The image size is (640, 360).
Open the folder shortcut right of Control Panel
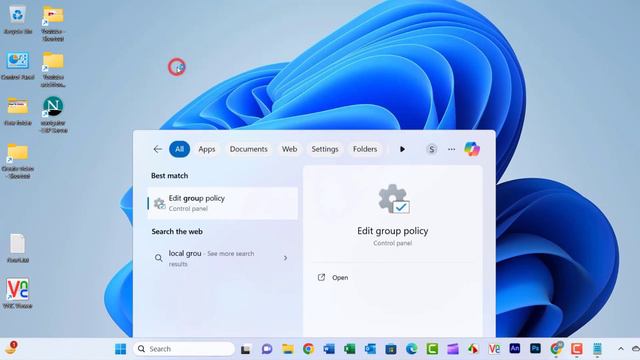(x=53, y=69)
